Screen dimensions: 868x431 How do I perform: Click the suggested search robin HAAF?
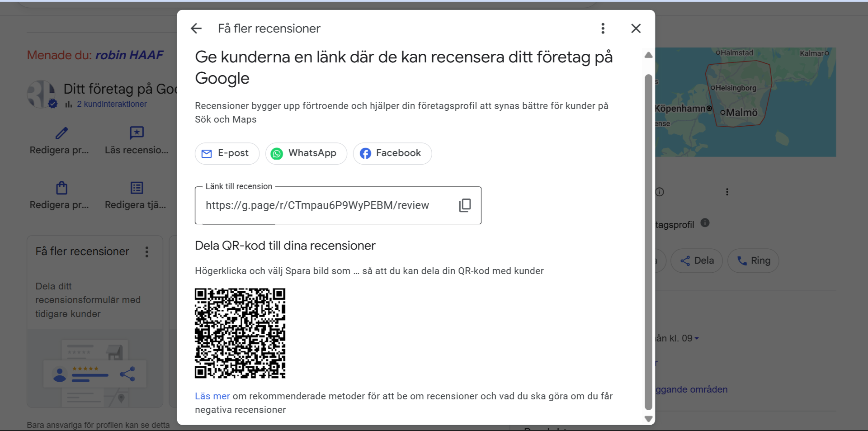(129, 55)
